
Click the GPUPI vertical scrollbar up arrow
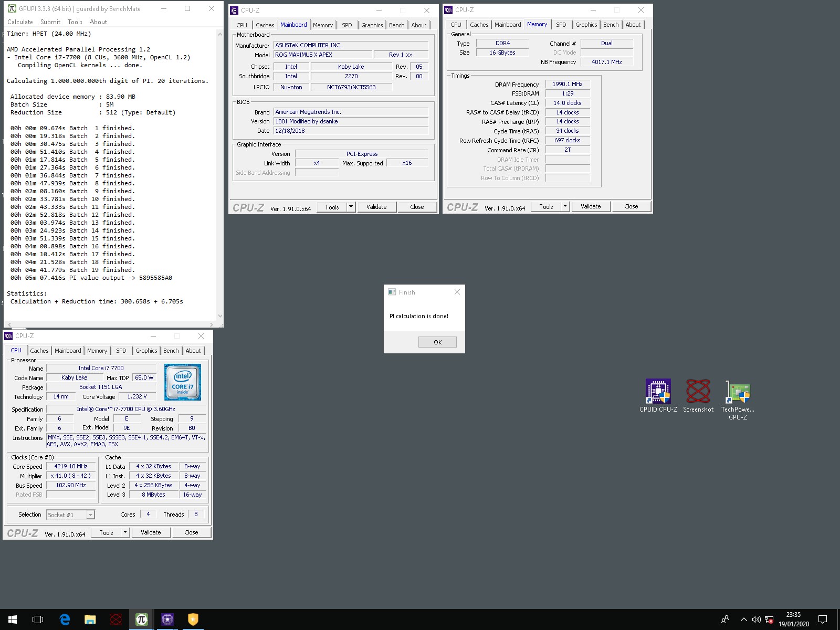pos(220,34)
